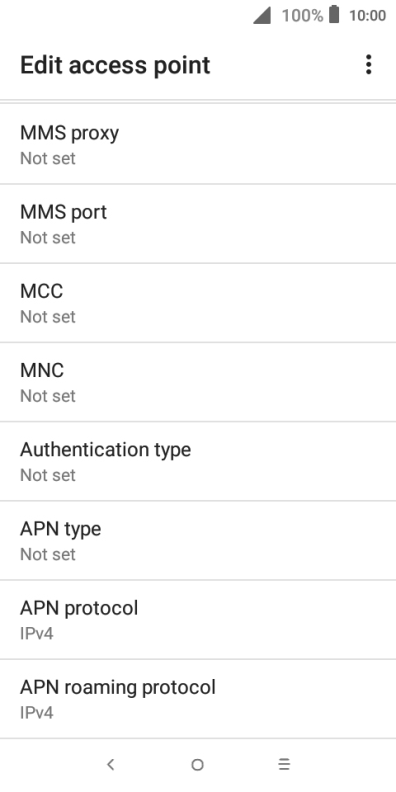Screen dimensions: 396x792
Task: Tap IPv4 value under APN protocol
Action: 37,633
